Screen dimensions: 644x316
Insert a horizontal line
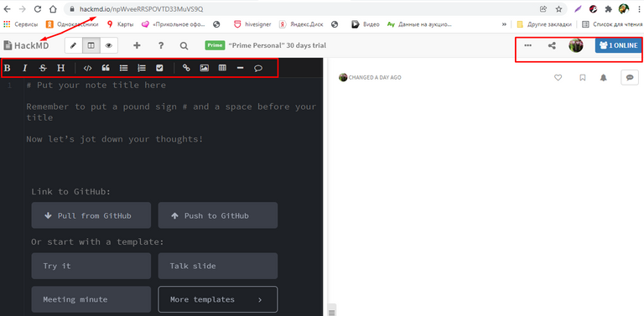[241, 68]
